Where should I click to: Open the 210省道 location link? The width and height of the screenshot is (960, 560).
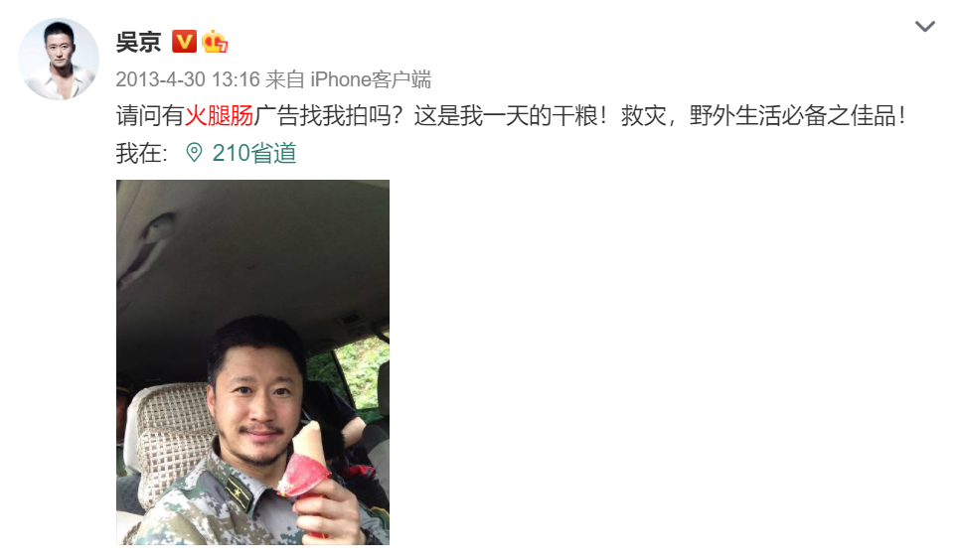coord(254,153)
